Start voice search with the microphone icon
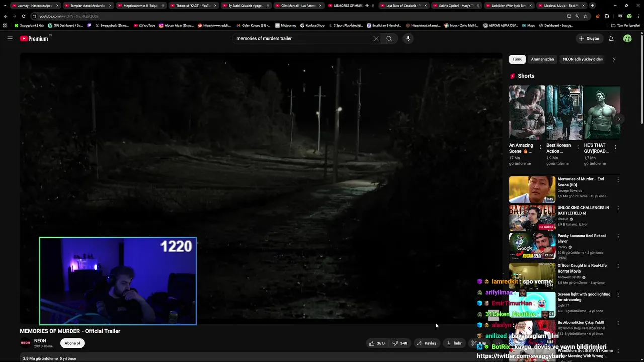Image resolution: width=644 pixels, height=362 pixels. (x=408, y=38)
